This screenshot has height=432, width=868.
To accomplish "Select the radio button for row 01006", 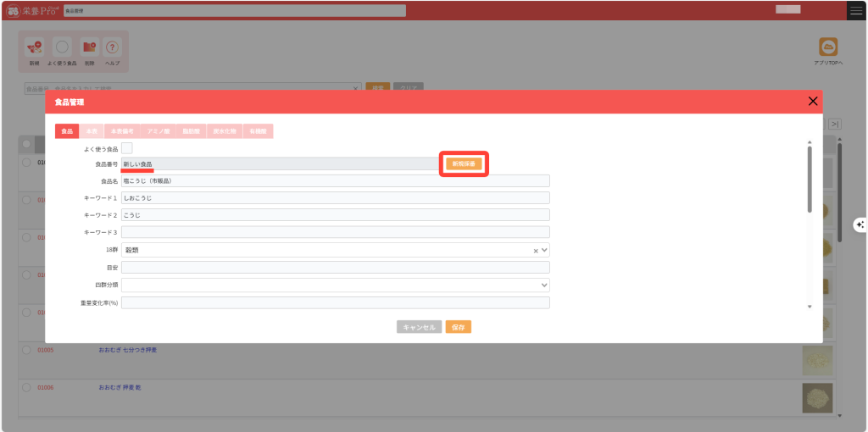I will 27,387.
